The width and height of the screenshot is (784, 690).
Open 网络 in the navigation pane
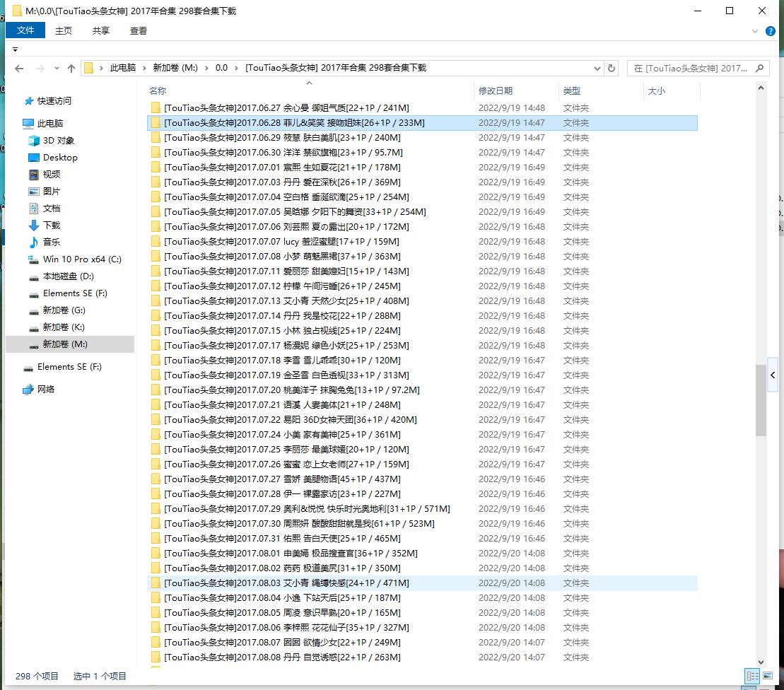(45, 390)
